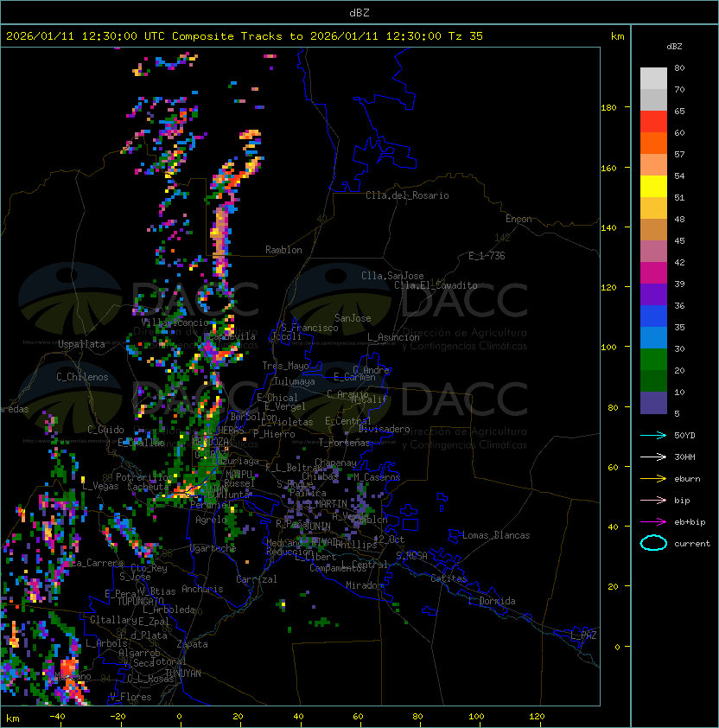Click the magenta eb+bip arrow legend icon

click(653, 522)
